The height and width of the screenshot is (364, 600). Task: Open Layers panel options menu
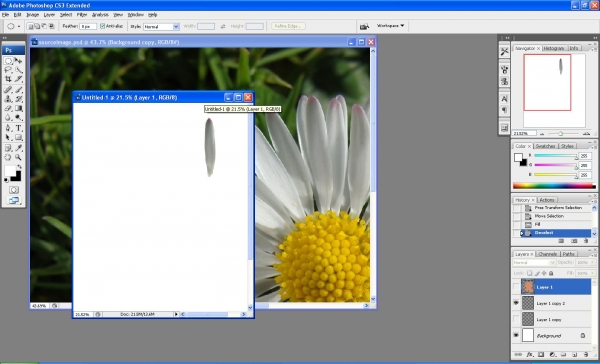(594, 256)
